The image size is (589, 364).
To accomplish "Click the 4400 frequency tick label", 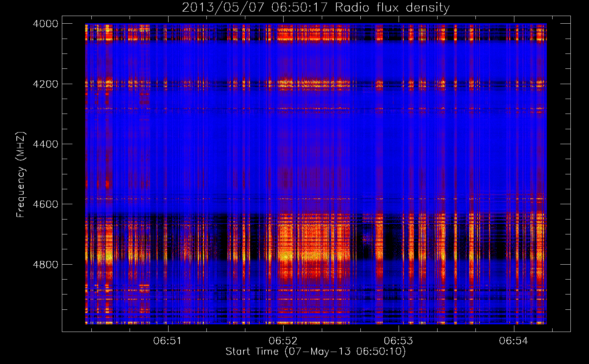I will pyautogui.click(x=46, y=144).
